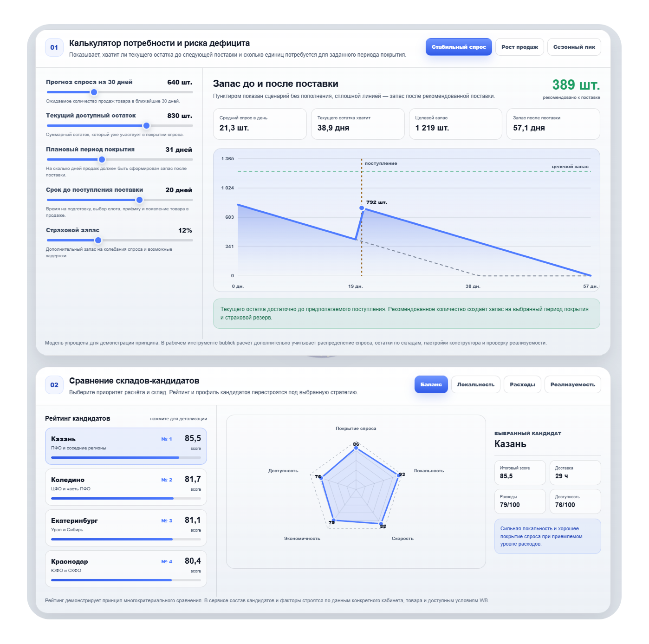Select the Баланс comparison strategy
The width and height of the screenshot is (649, 644).
click(431, 384)
